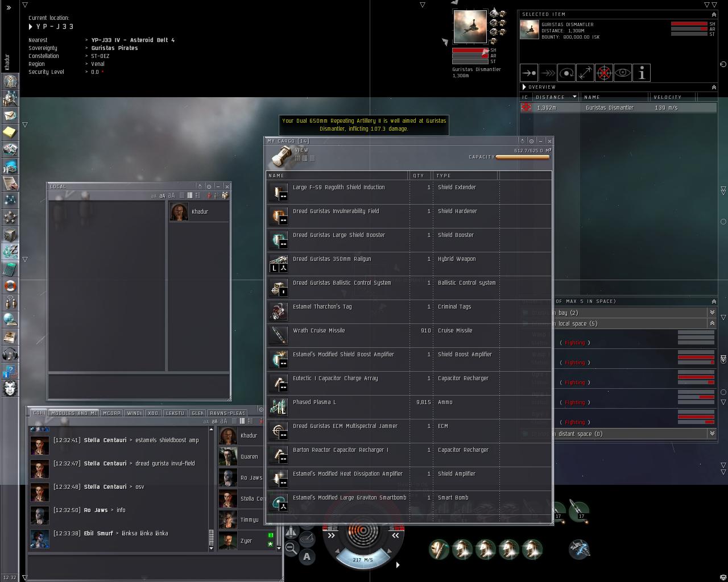Select the CORI chat tab
Viewport: 728px width, 582px height.
pyautogui.click(x=39, y=413)
